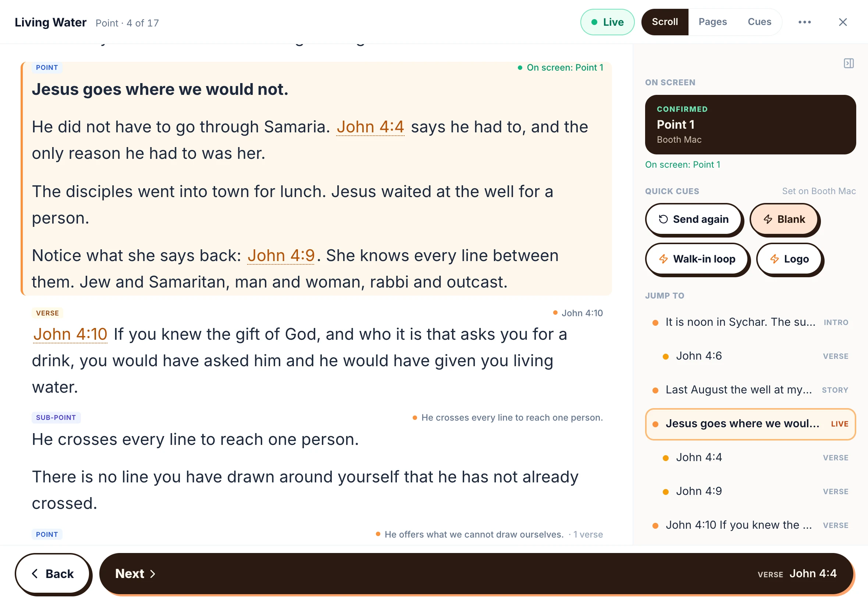Click Send again quick cue
Viewport: 868px width, 603px height.
coord(693,219)
